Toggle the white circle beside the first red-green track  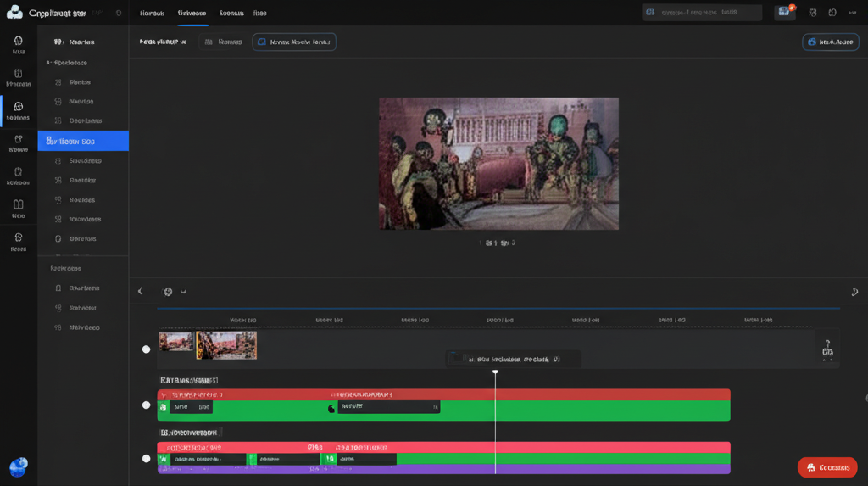146,405
